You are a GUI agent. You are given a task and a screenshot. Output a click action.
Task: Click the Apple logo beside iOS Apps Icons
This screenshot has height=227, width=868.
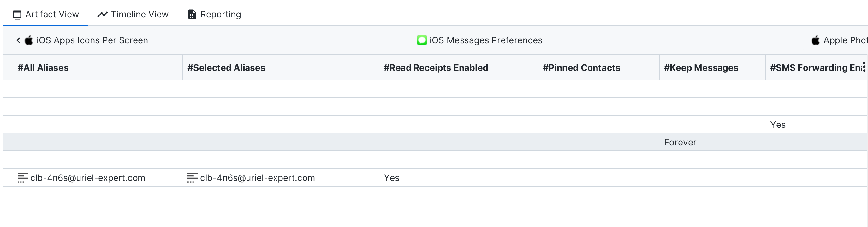[29, 40]
